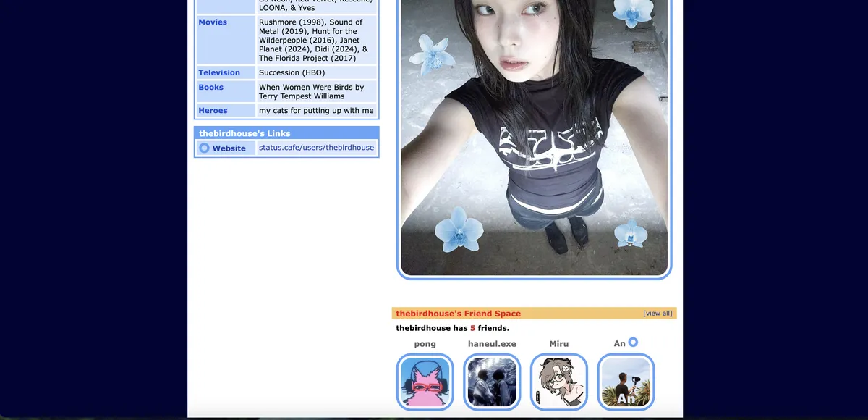Click the Website label in Links
Image resolution: width=868 pixels, height=420 pixels.
(229, 148)
